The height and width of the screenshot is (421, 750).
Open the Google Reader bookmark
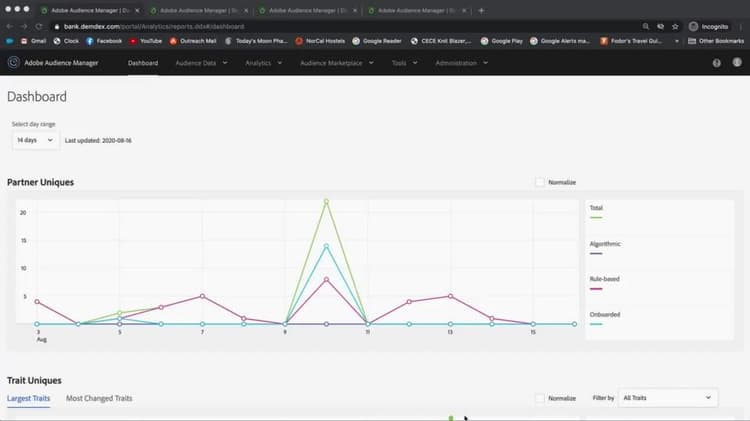click(x=377, y=41)
